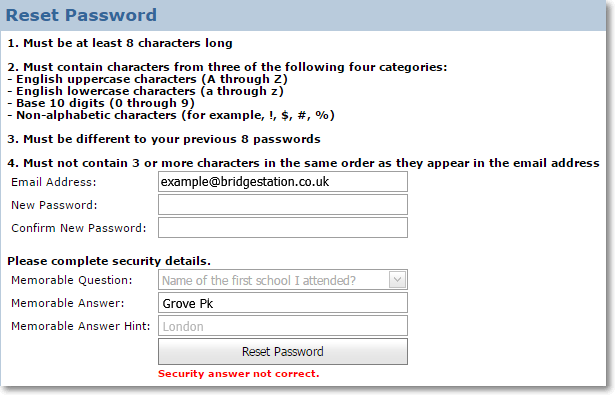Screen dimensions: 615x395
Task: Click the Email Address input field
Action: coord(283,182)
